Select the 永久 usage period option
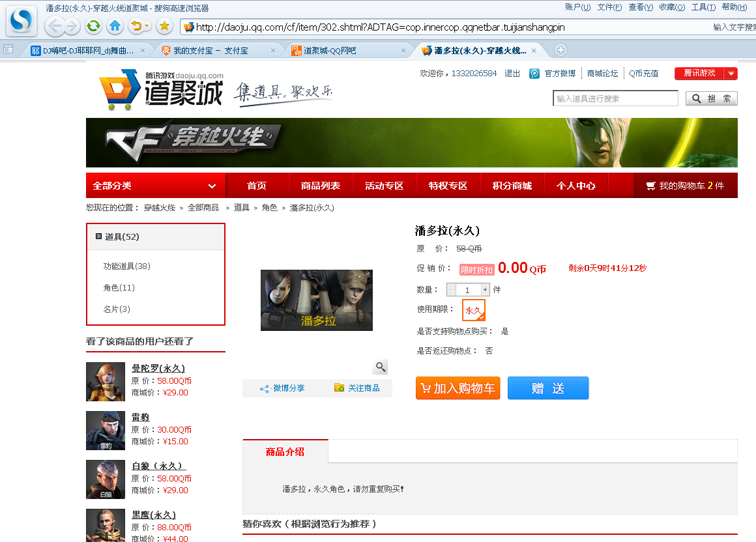Screen dimensions: 756x542 473,310
